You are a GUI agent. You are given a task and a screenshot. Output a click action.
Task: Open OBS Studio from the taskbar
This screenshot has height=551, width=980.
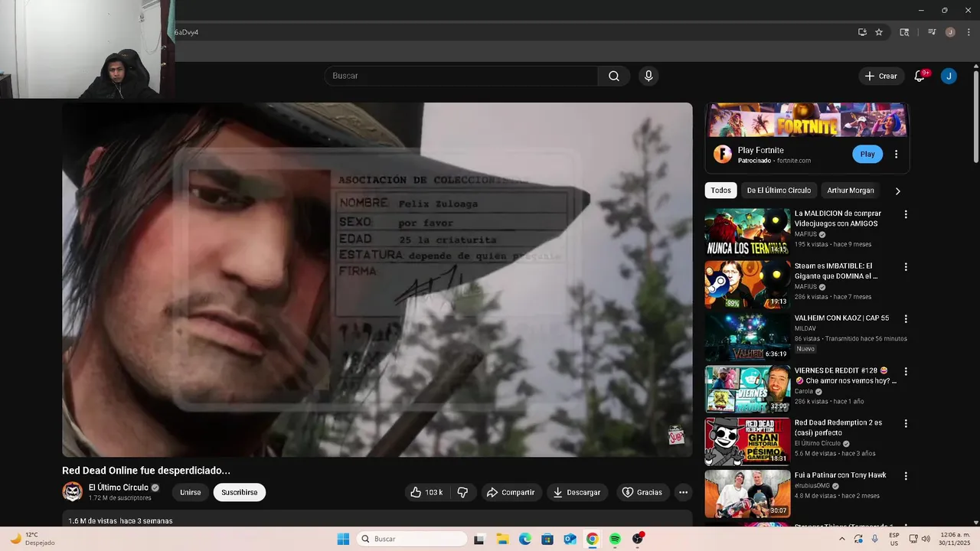[638, 539]
